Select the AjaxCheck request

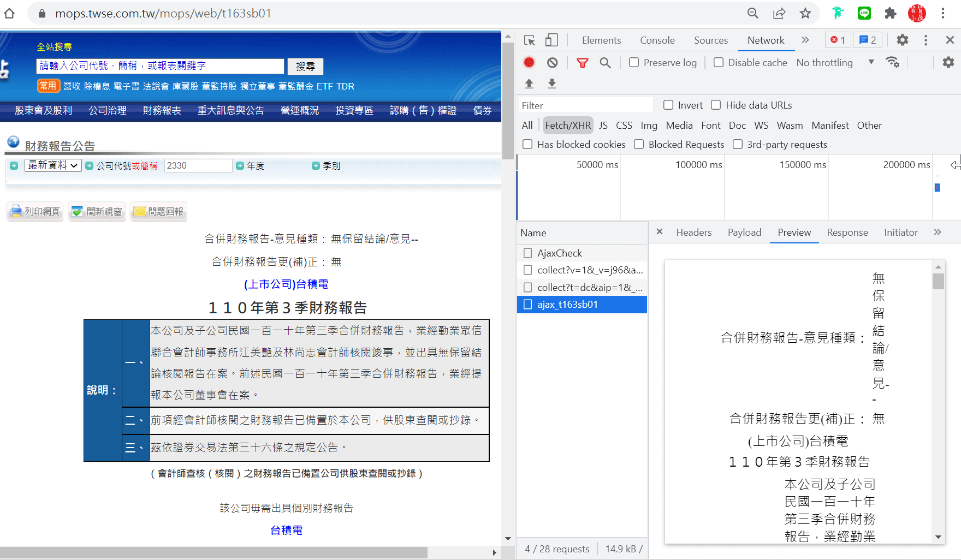582,253
